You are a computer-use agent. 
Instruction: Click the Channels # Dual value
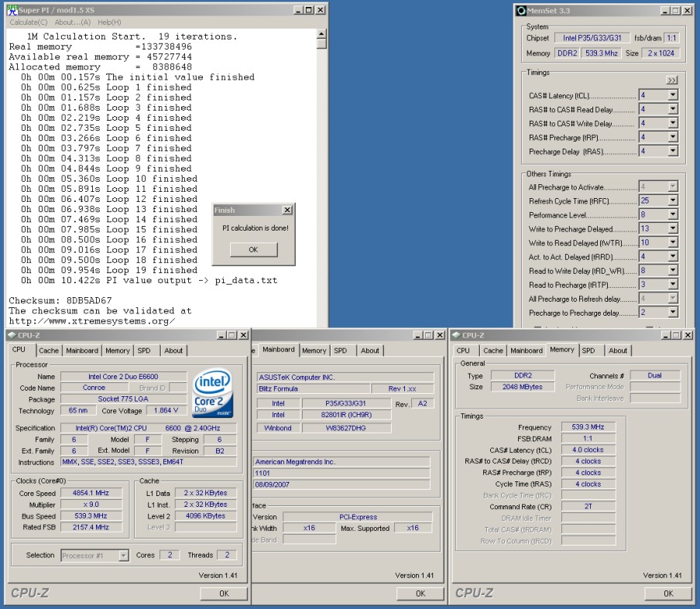point(655,375)
